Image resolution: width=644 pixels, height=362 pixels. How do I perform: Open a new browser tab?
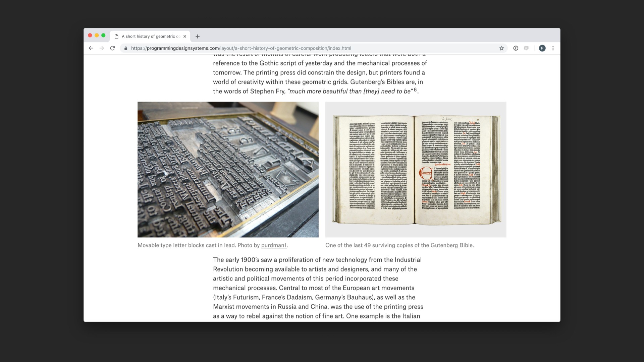pos(198,37)
